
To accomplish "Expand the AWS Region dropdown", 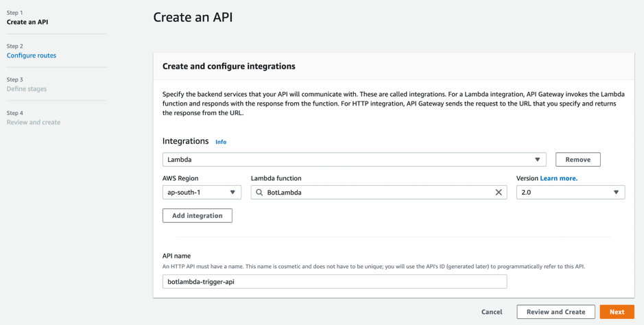I will point(201,193).
